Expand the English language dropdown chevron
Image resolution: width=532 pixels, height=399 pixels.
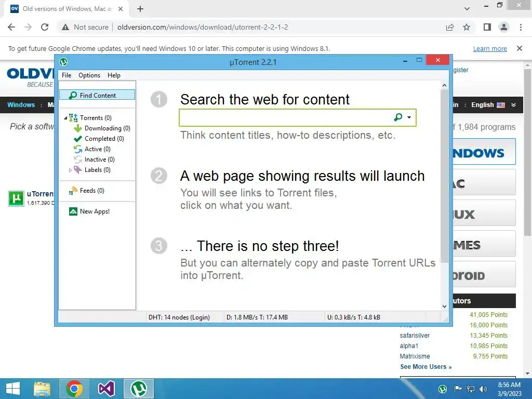[x=514, y=105]
